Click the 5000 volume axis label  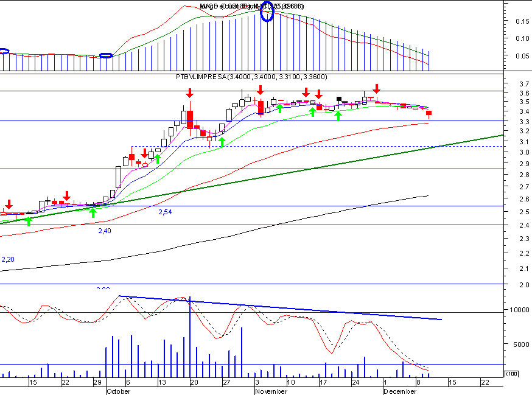pyautogui.click(x=521, y=344)
